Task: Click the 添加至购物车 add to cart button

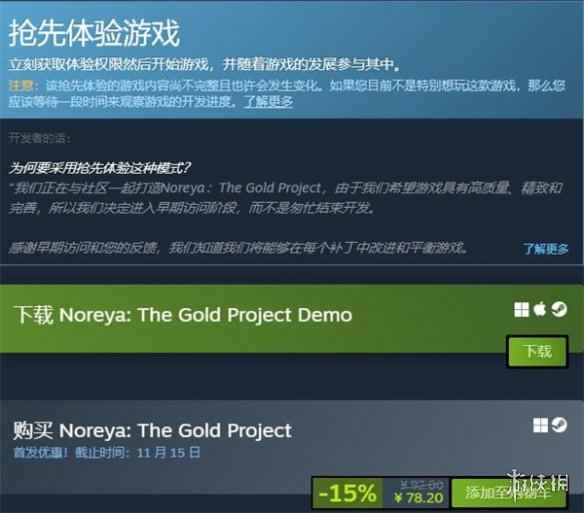Action: pyautogui.click(x=508, y=493)
